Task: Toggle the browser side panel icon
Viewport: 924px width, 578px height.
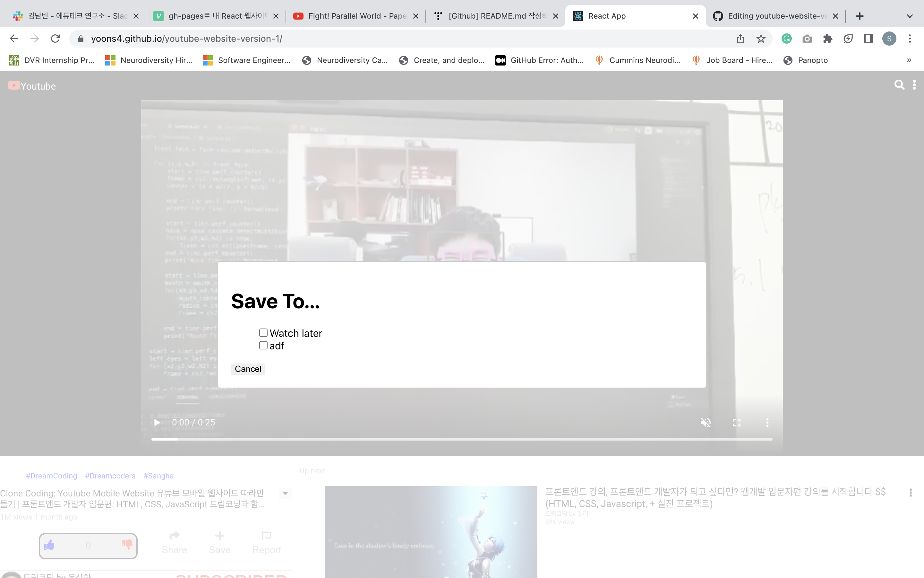Action: click(x=868, y=39)
